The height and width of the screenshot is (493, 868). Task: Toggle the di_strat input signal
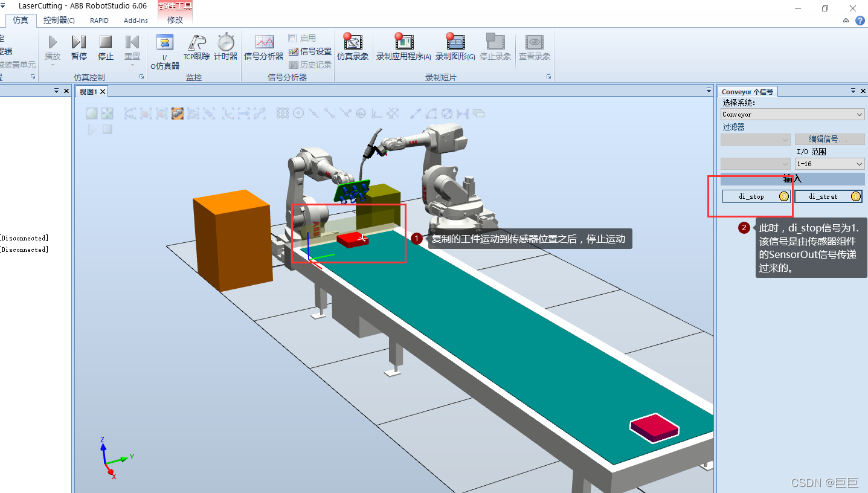828,196
